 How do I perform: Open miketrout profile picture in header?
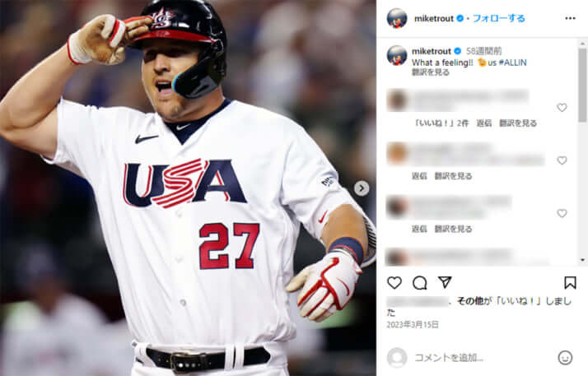click(397, 18)
